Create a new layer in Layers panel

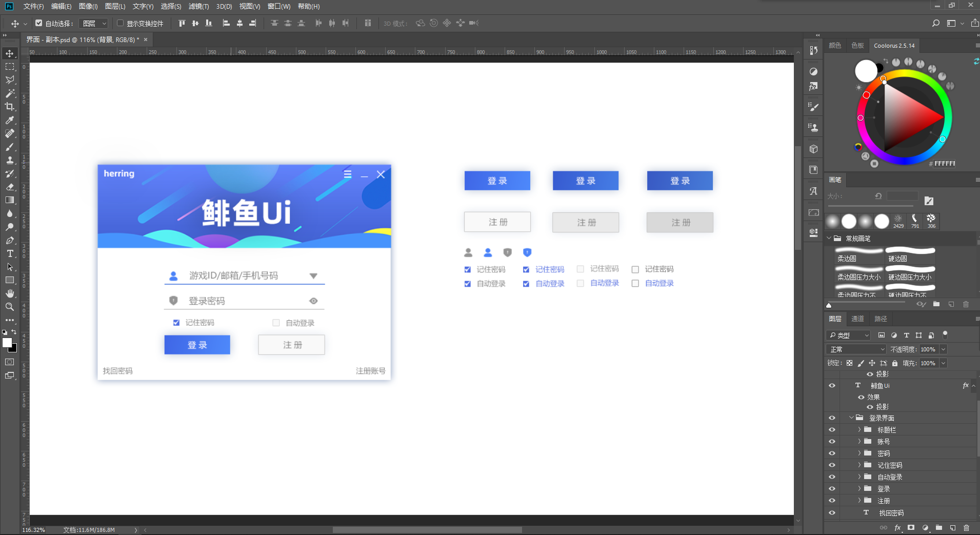click(953, 527)
